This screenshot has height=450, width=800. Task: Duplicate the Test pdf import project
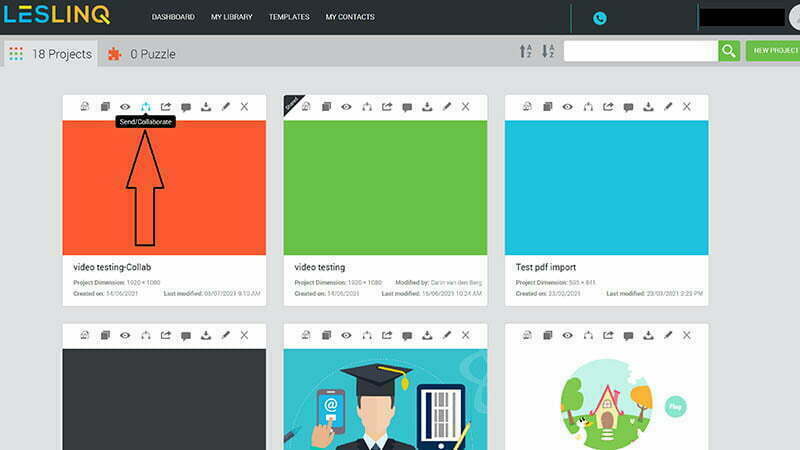pyautogui.click(x=547, y=107)
